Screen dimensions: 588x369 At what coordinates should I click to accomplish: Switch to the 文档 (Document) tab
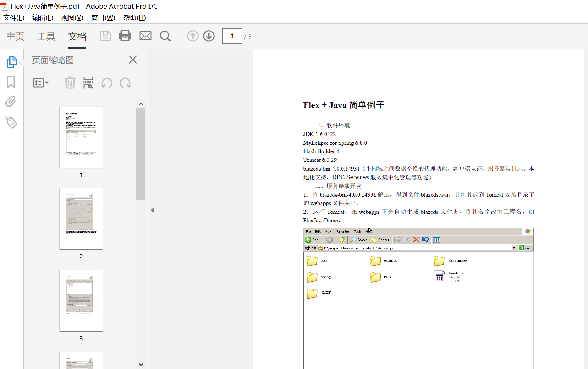coord(77,36)
